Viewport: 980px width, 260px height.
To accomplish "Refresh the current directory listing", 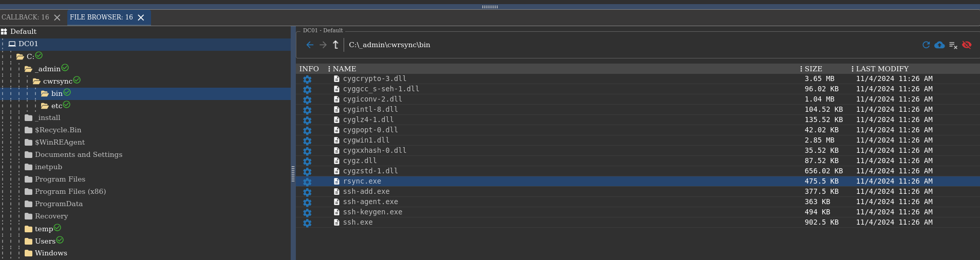I will click(x=926, y=45).
